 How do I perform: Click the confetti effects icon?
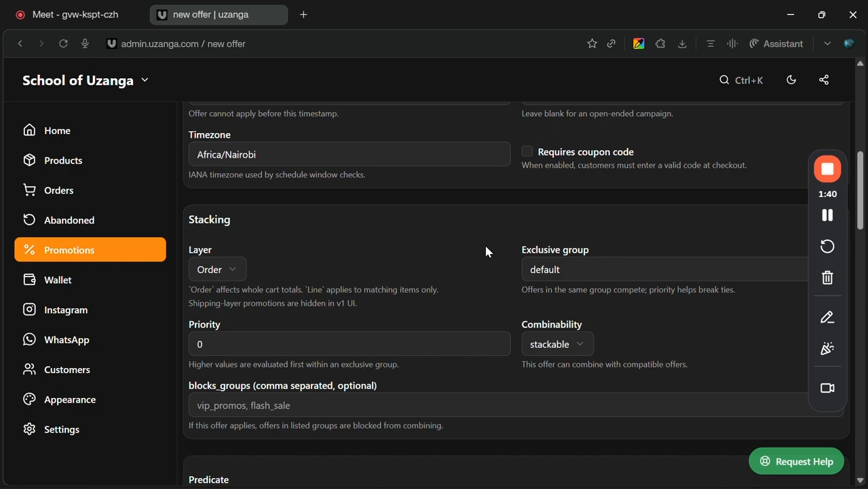click(827, 348)
